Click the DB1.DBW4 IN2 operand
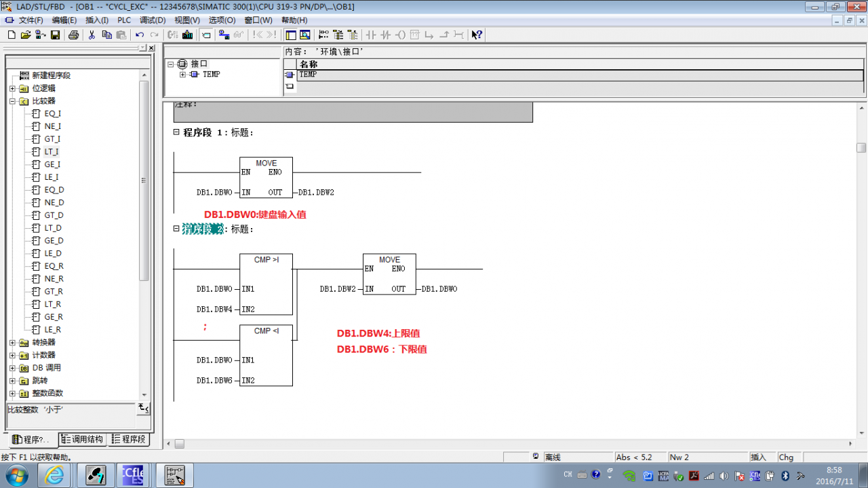The width and height of the screenshot is (868, 488). coord(214,309)
